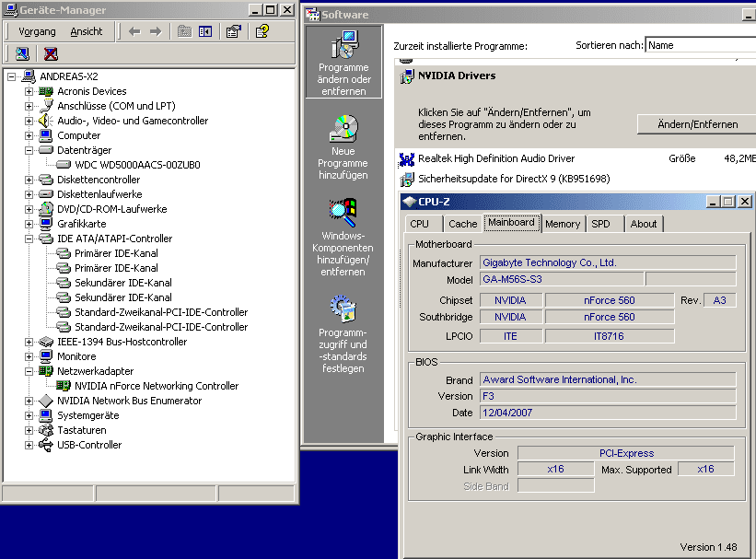Open the Sortieren nach Name combo box

tap(701, 45)
